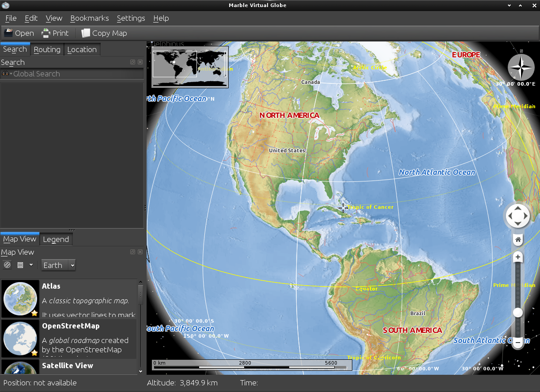Select the Satellite View theme thumbnail

coord(21,367)
